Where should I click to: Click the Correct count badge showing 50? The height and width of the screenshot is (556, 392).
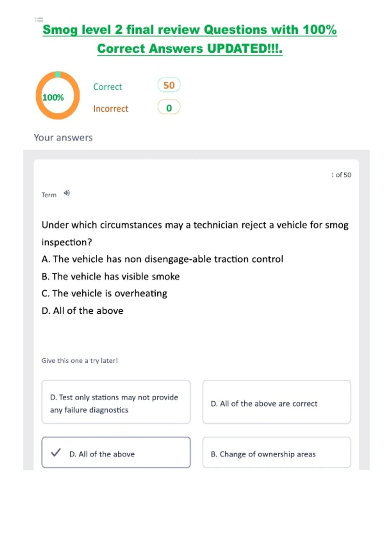(169, 85)
